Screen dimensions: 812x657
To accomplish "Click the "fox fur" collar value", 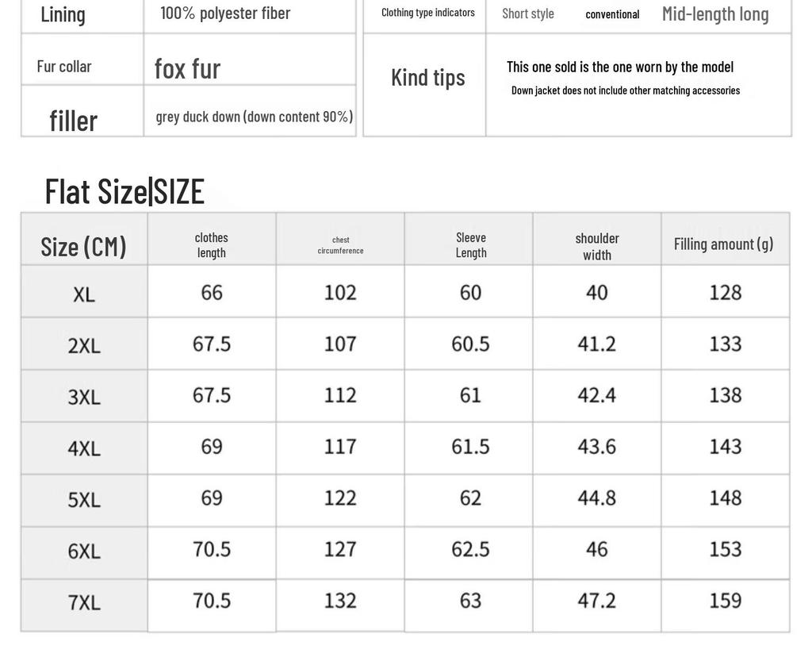I will tap(187, 68).
